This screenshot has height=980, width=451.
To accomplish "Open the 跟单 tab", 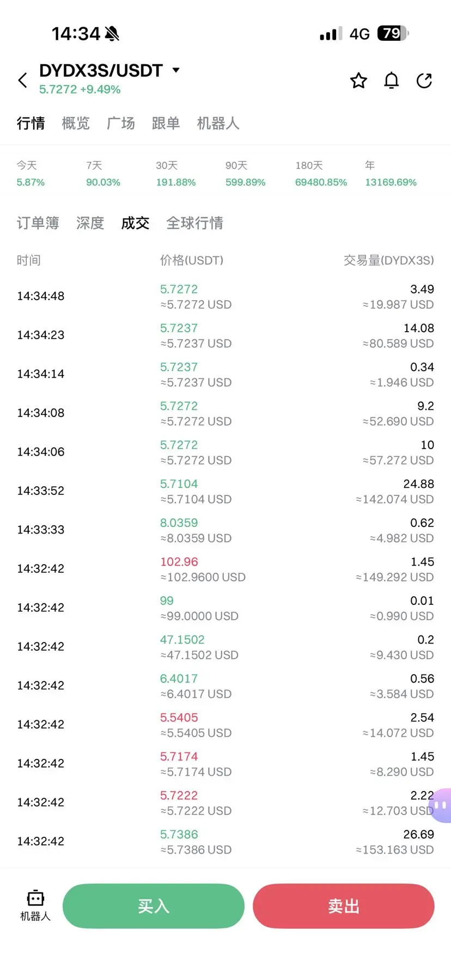I will click(x=166, y=124).
